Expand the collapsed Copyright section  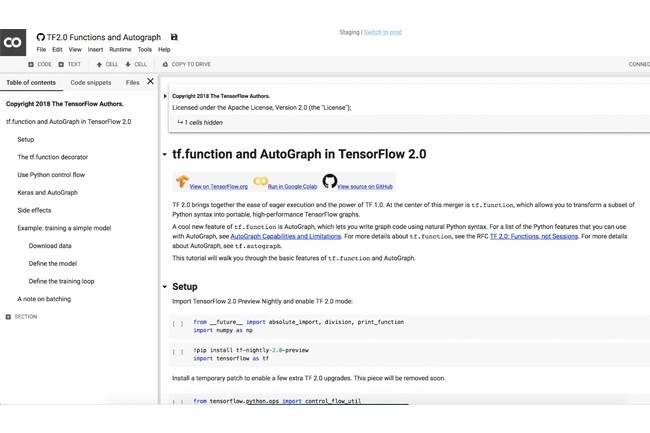165,96
